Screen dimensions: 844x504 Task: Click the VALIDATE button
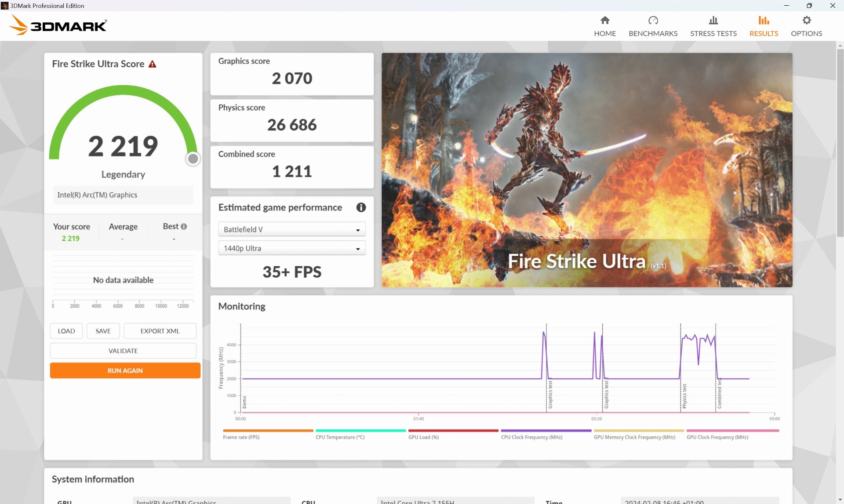(123, 351)
